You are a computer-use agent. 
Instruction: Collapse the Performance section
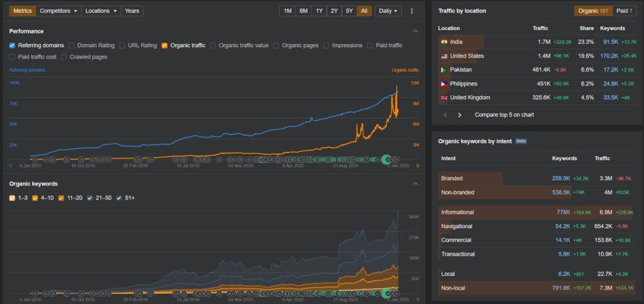coord(415,31)
